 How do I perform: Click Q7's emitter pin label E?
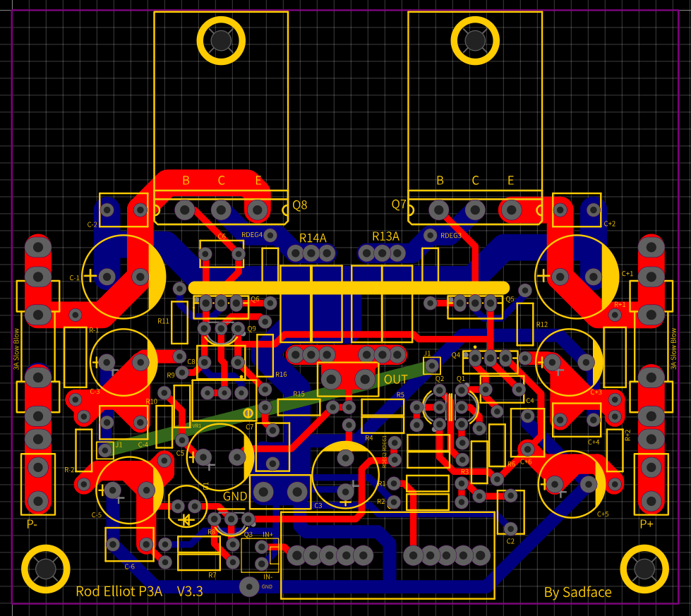pos(511,181)
